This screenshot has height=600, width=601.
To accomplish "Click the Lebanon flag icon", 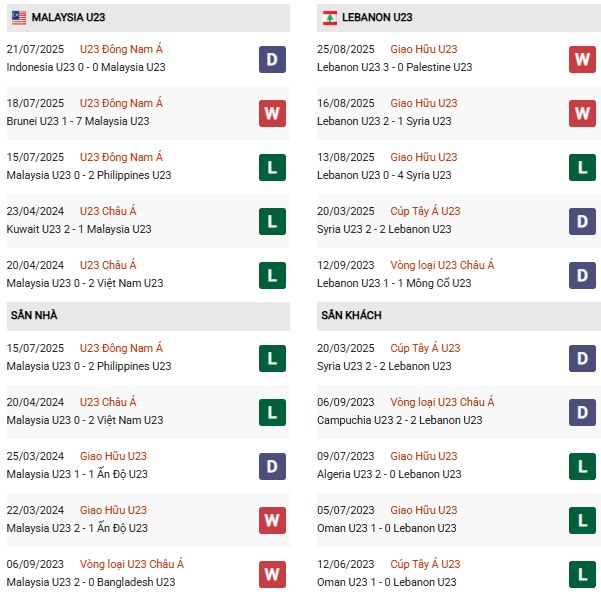I will point(331,17).
